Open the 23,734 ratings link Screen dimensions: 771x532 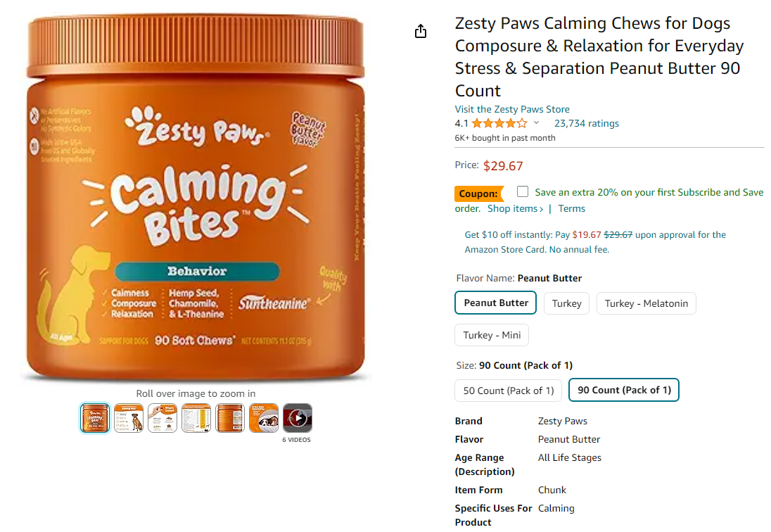coord(587,123)
